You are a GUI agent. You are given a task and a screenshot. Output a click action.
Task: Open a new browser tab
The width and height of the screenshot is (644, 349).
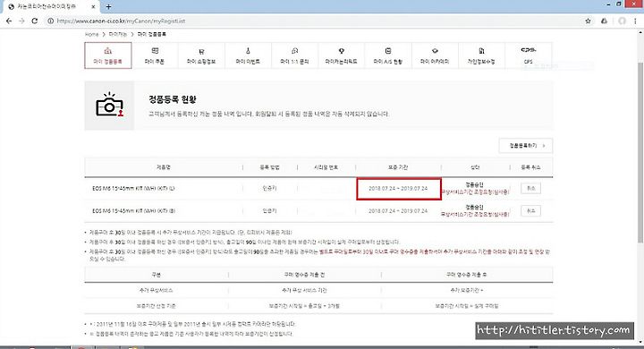tap(108, 6)
